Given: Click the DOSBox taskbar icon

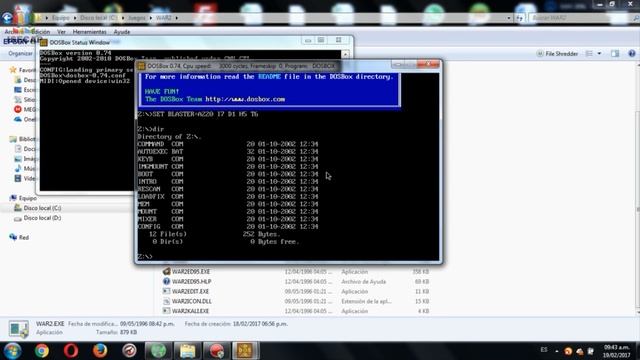Looking at the screenshot, I should pos(245,351).
